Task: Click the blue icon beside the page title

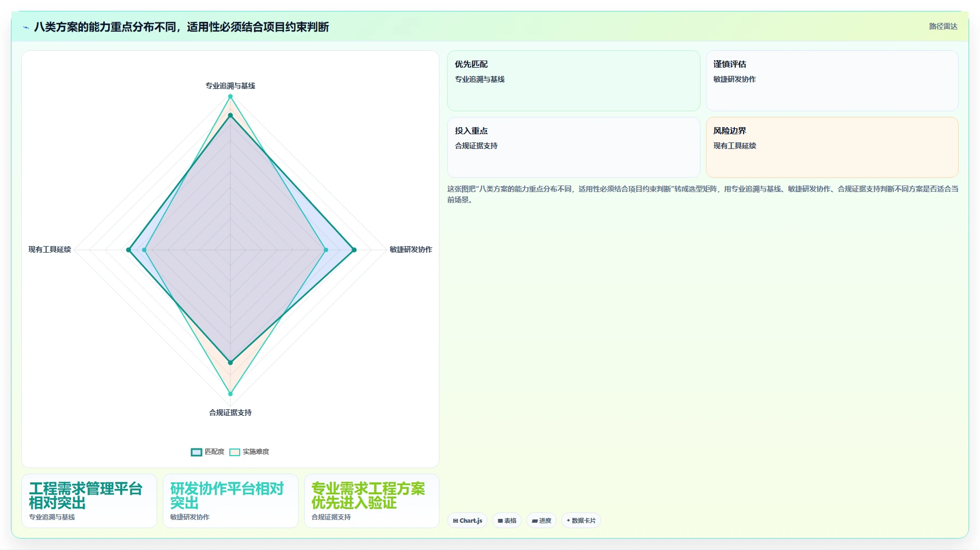Action: pos(26,27)
